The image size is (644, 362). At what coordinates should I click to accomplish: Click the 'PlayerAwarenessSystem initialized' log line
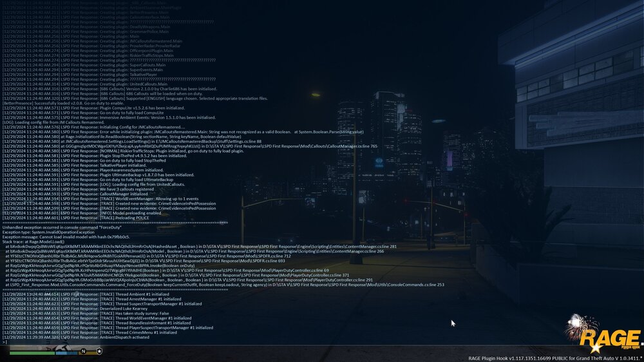click(82, 169)
